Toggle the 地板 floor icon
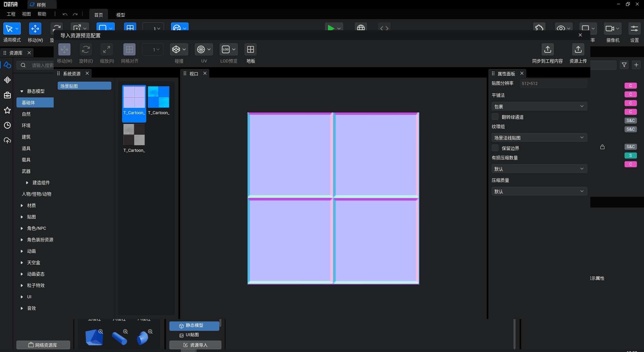 (251, 49)
